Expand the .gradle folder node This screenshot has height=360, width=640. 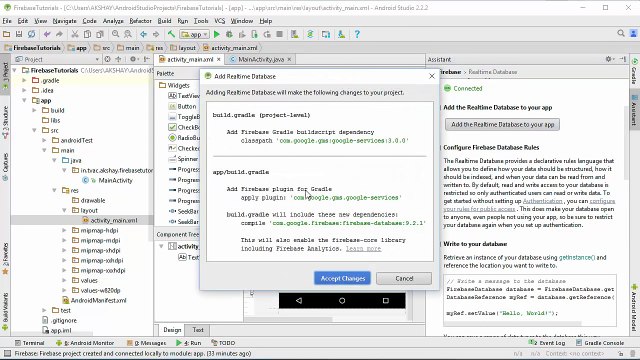[x=24, y=80]
